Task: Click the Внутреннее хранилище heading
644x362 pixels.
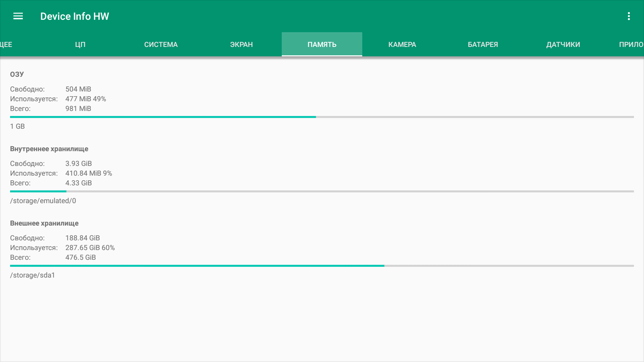Action: tap(49, 149)
